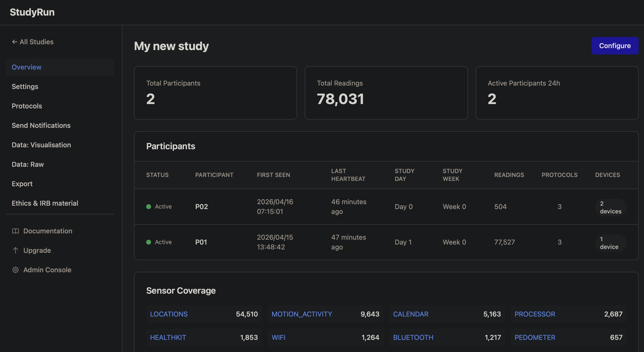Click the Total Participants card

click(x=215, y=93)
